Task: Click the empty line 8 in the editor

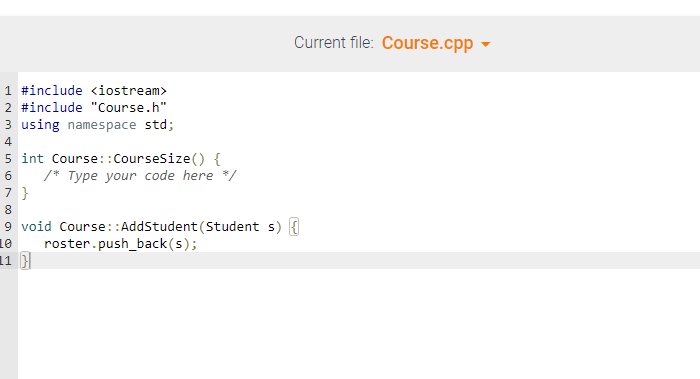Action: [x=359, y=209]
